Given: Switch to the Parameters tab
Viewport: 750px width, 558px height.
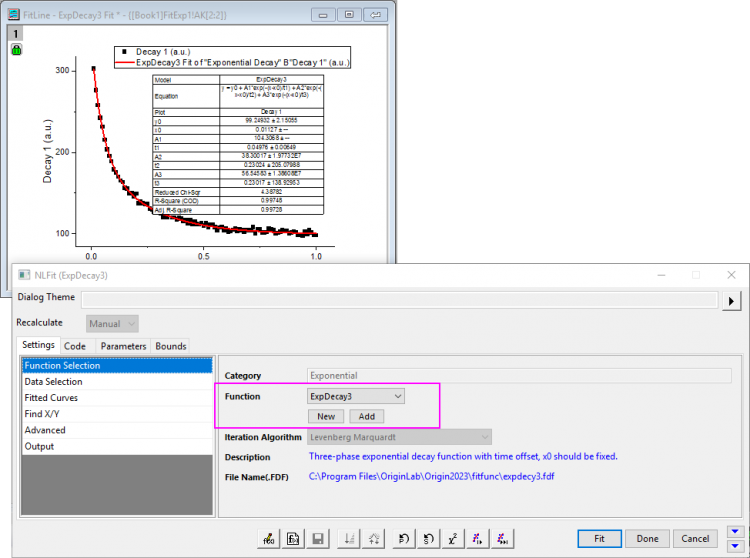Looking at the screenshot, I should tap(121, 346).
